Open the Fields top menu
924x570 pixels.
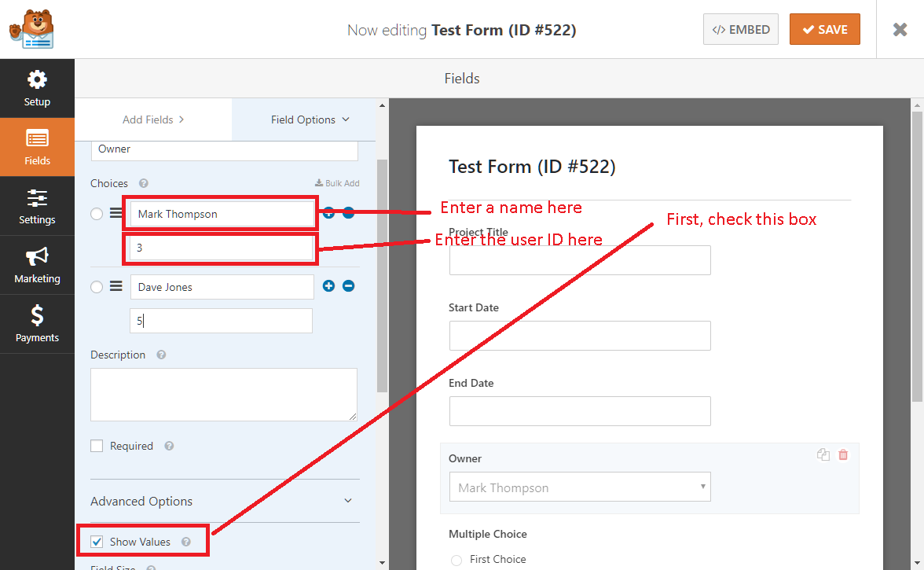[x=461, y=78]
